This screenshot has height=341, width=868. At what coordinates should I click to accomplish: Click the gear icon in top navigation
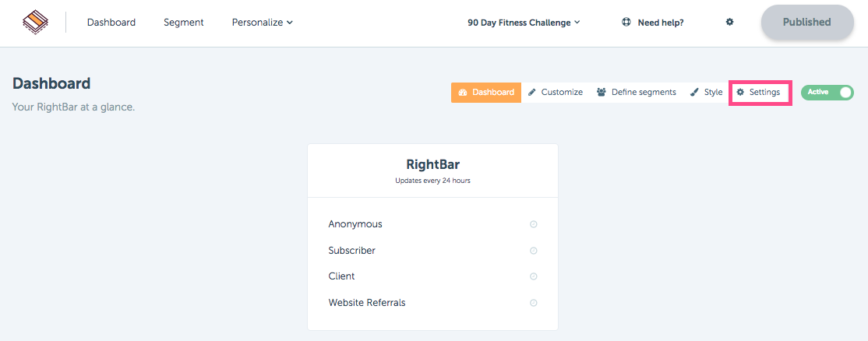pos(729,22)
